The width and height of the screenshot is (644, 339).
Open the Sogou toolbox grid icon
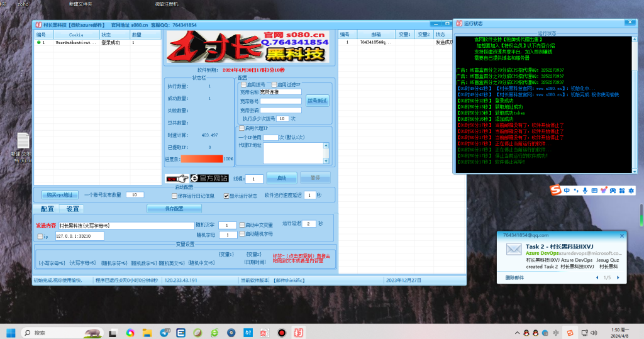click(x=622, y=191)
